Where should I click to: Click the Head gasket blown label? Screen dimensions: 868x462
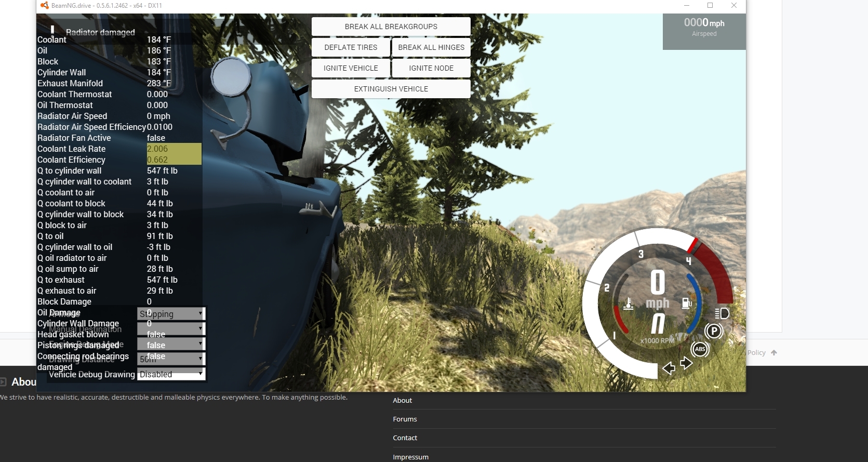click(x=73, y=334)
